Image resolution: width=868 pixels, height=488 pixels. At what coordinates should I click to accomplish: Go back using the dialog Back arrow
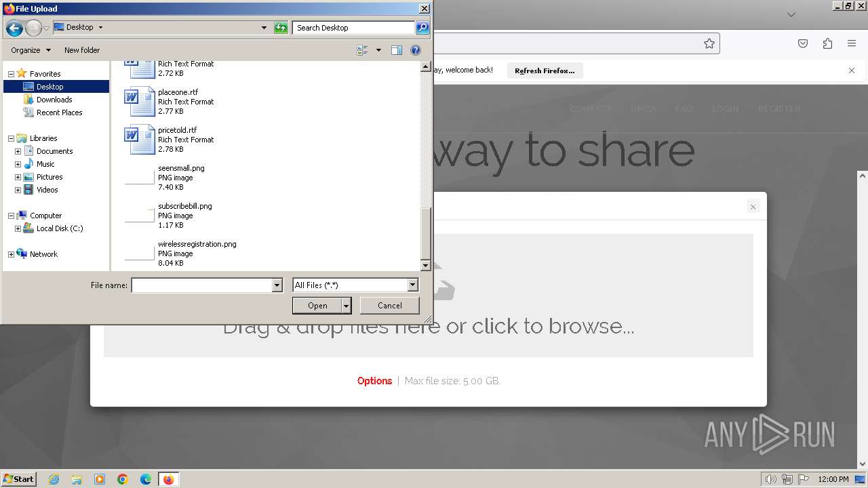pyautogui.click(x=14, y=28)
